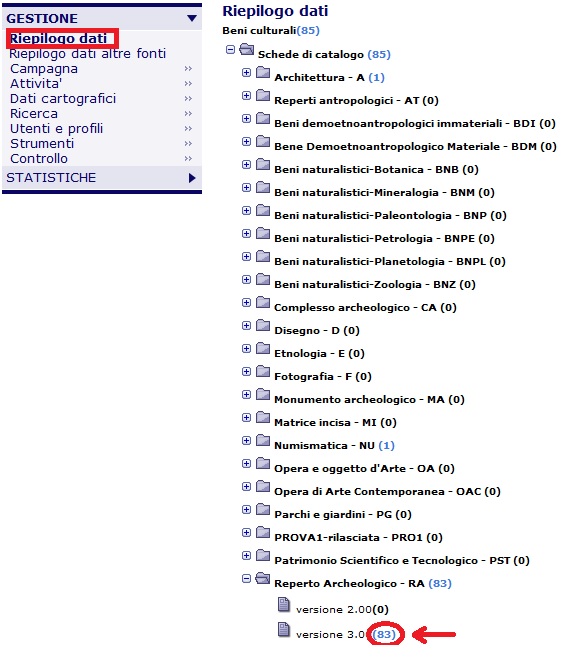Viewport: 572px width, 668px height.
Task: Click the folder icon next to Fotografia - F
Action: pyautogui.click(x=263, y=371)
